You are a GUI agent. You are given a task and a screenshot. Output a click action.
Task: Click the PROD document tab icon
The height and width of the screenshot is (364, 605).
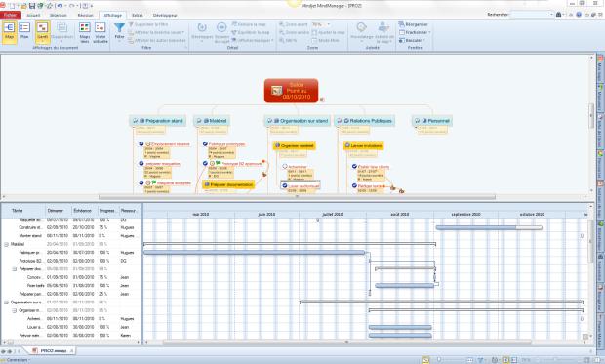35,351
